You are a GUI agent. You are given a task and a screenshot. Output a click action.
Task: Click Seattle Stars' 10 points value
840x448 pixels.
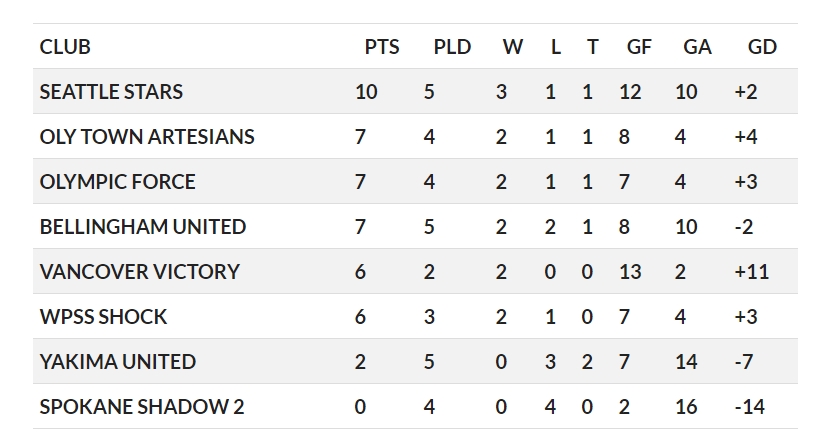(x=366, y=92)
